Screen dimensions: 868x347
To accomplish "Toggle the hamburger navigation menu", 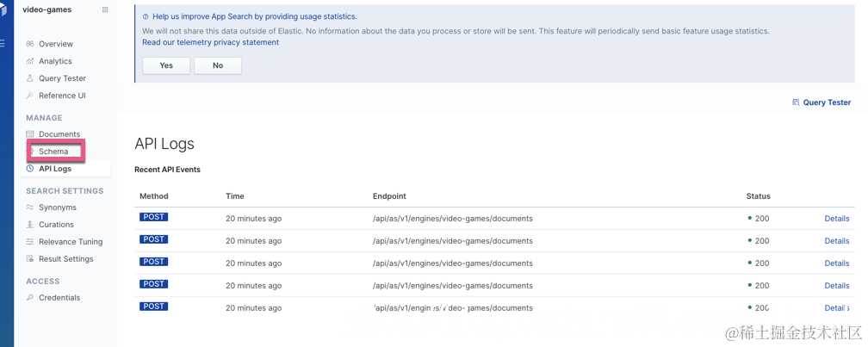I will coord(3,43).
